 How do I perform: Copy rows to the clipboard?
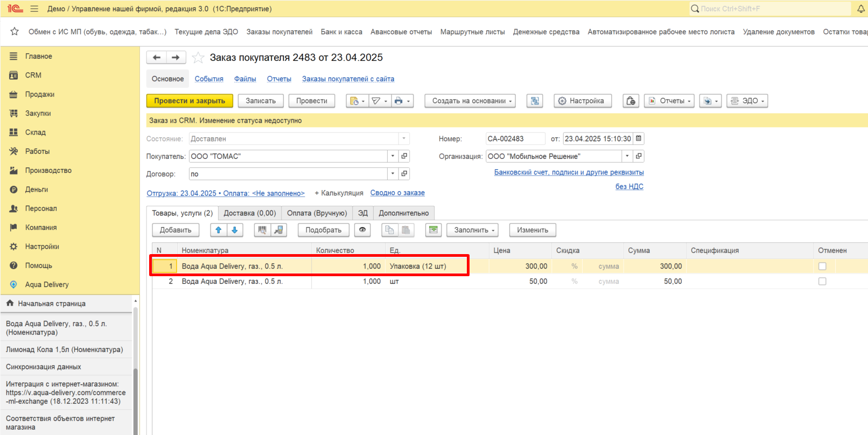pos(390,230)
